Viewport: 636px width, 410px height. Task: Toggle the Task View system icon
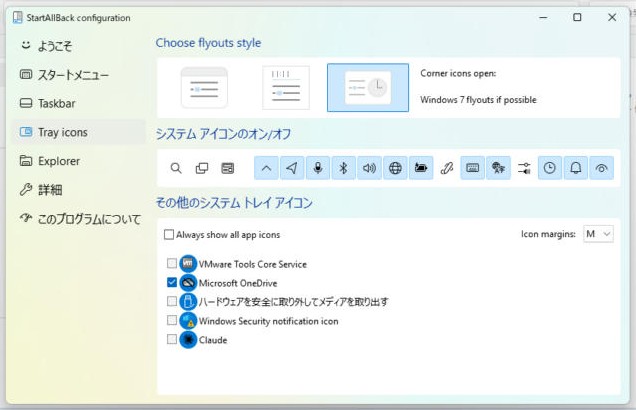pos(202,168)
